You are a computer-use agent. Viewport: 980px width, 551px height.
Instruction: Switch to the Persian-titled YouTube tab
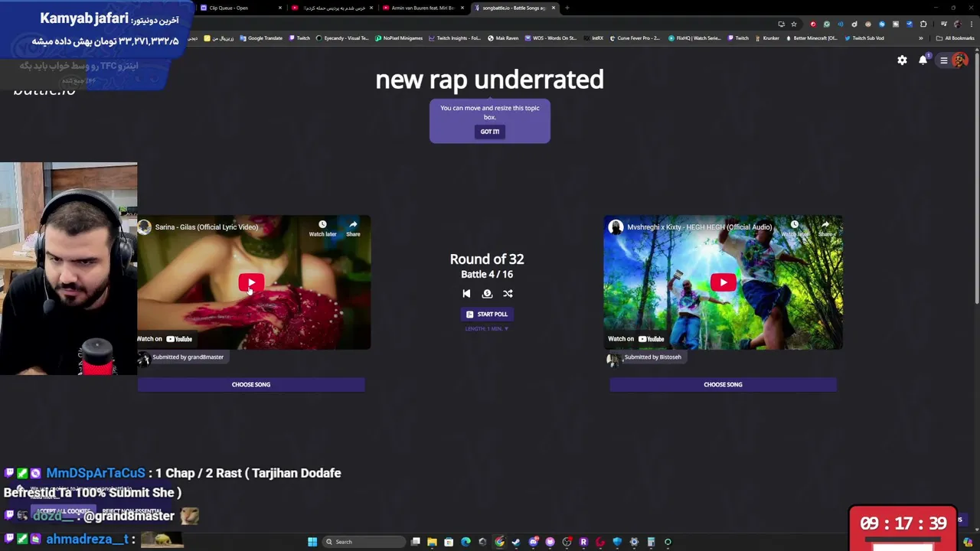click(332, 8)
